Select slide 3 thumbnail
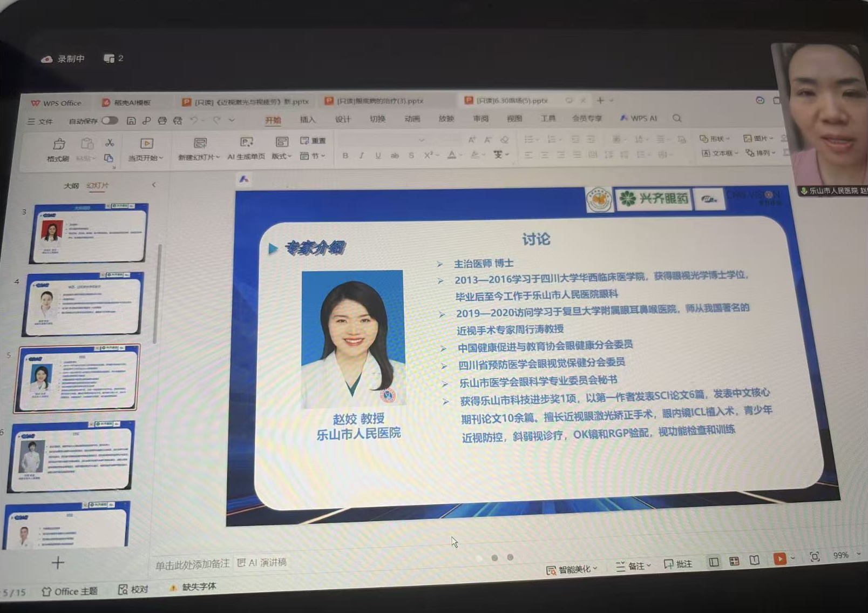 coord(89,233)
